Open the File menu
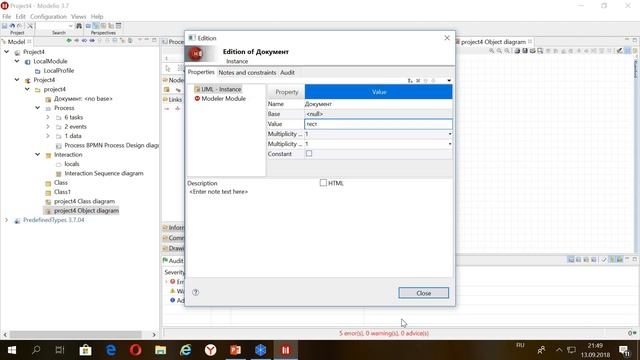The width and height of the screenshot is (640, 360). click(x=7, y=16)
